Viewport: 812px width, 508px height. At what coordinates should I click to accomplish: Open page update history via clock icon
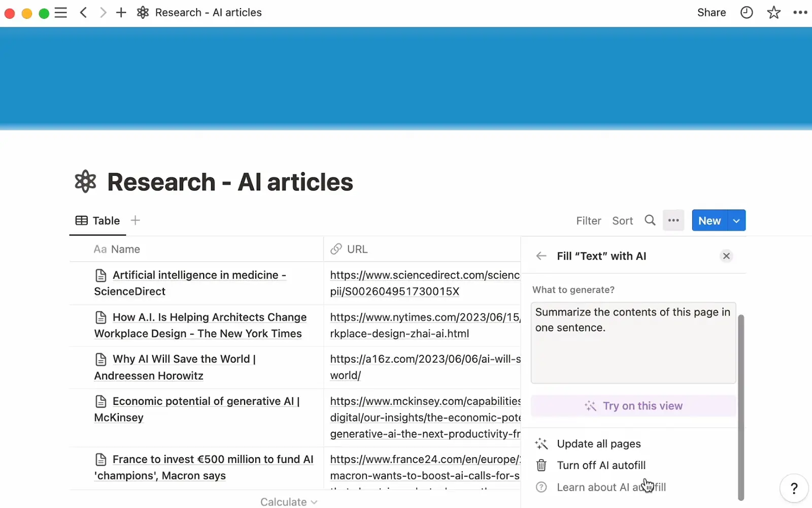click(x=747, y=12)
